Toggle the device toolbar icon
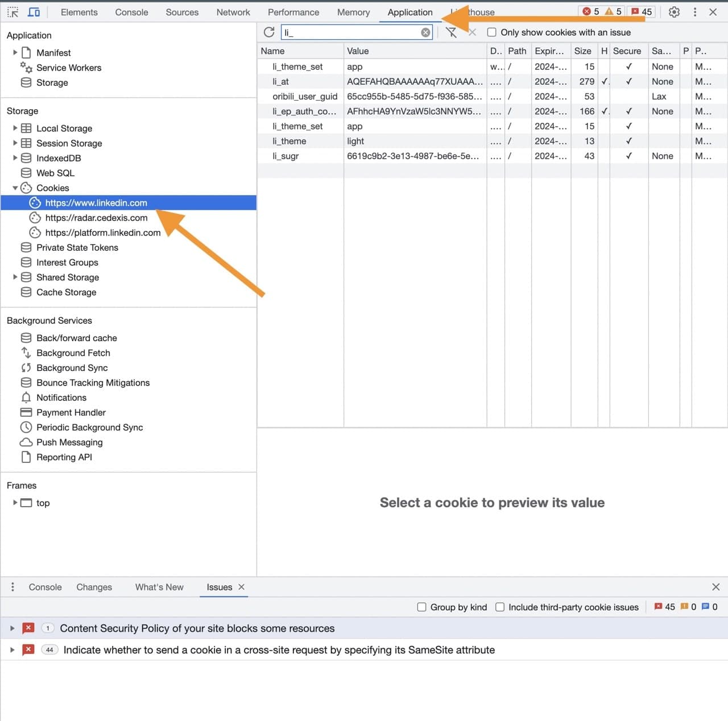The image size is (728, 721). click(34, 12)
